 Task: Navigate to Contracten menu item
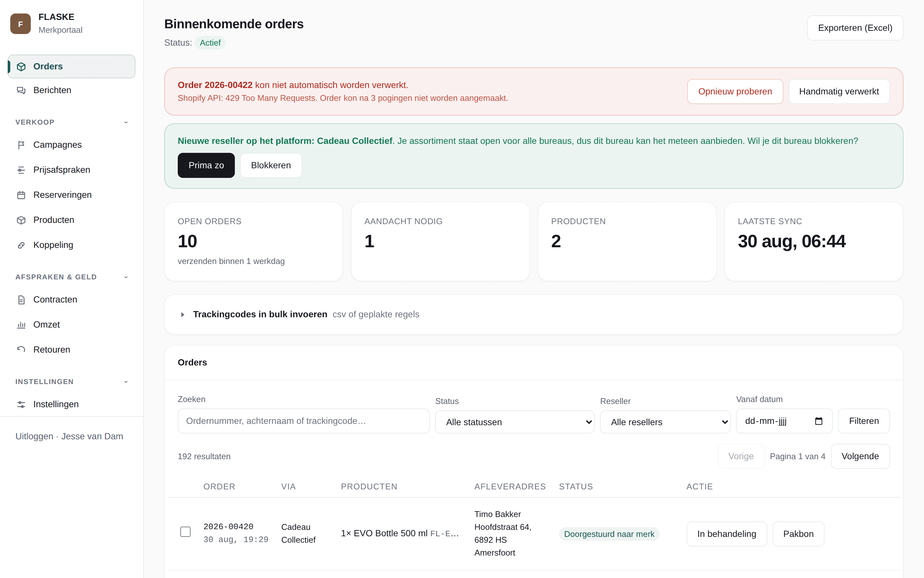(72, 300)
